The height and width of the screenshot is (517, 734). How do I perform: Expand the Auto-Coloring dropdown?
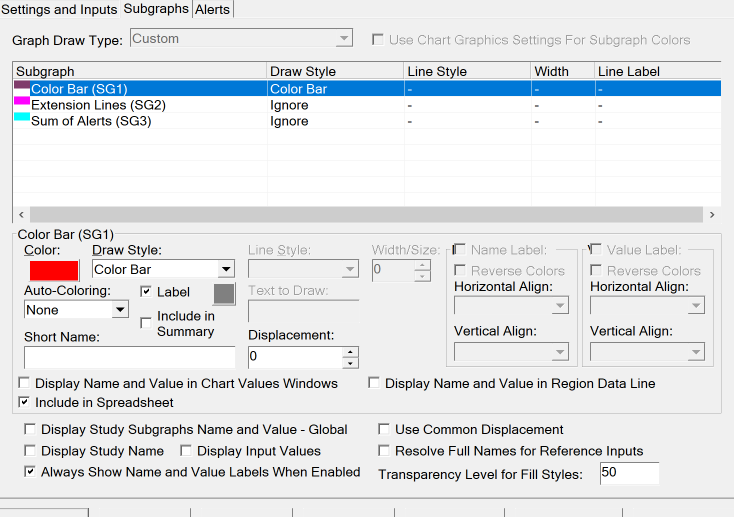(x=120, y=310)
